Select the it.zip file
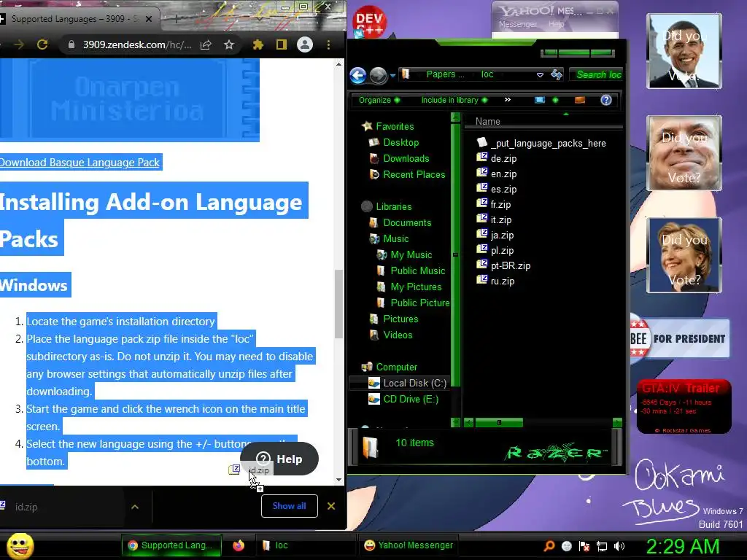747x560 pixels. pos(494,219)
